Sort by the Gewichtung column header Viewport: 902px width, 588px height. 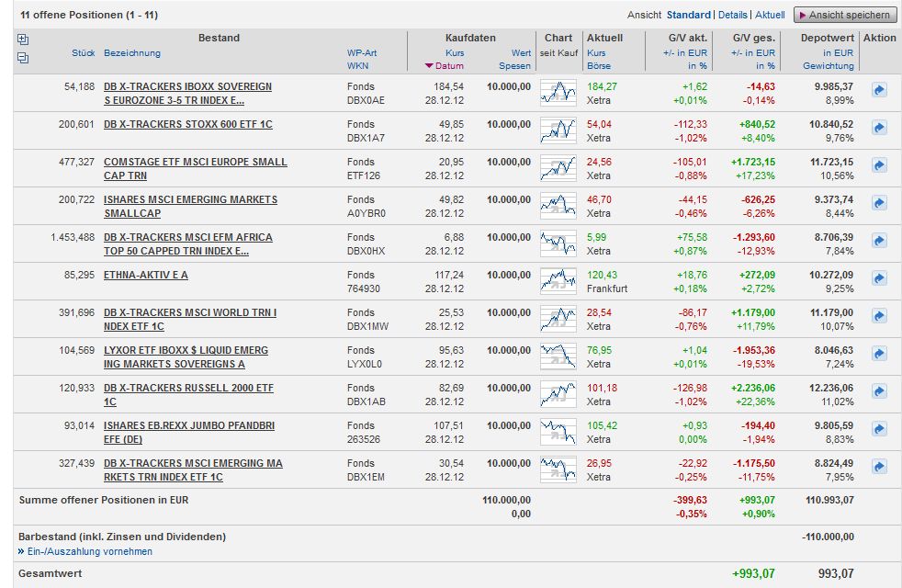(828, 66)
